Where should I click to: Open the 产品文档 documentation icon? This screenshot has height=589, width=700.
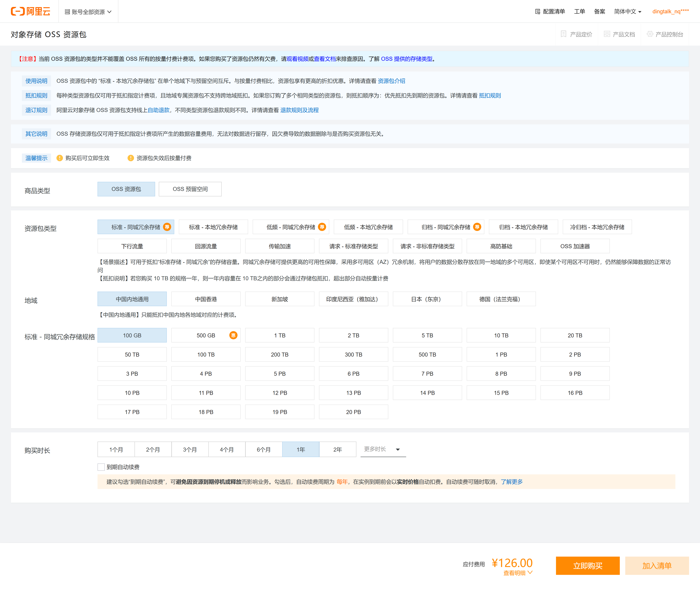(607, 34)
